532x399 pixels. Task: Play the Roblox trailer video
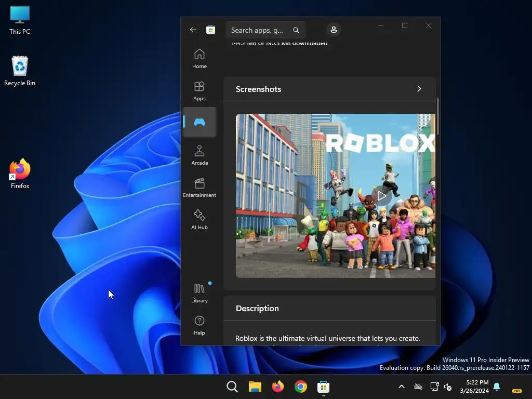382,196
